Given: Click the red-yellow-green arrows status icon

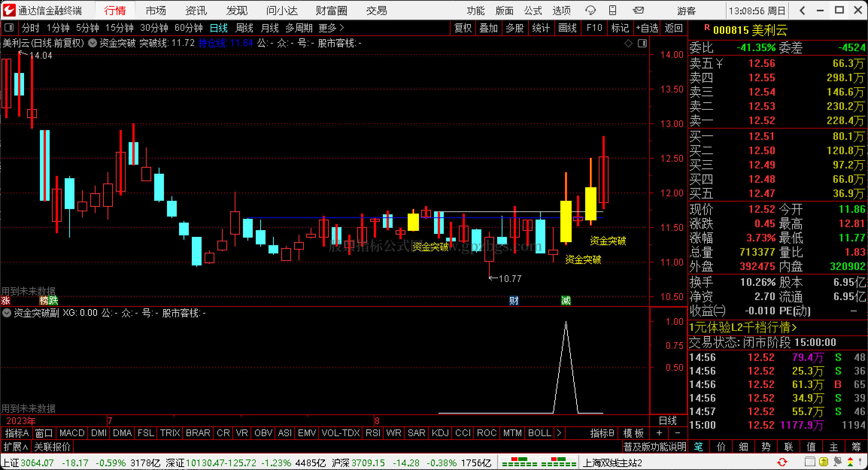Looking at the screenshot, I should click(850, 462).
